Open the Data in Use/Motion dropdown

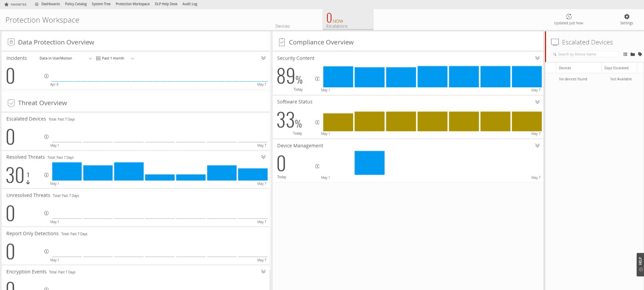(x=65, y=58)
